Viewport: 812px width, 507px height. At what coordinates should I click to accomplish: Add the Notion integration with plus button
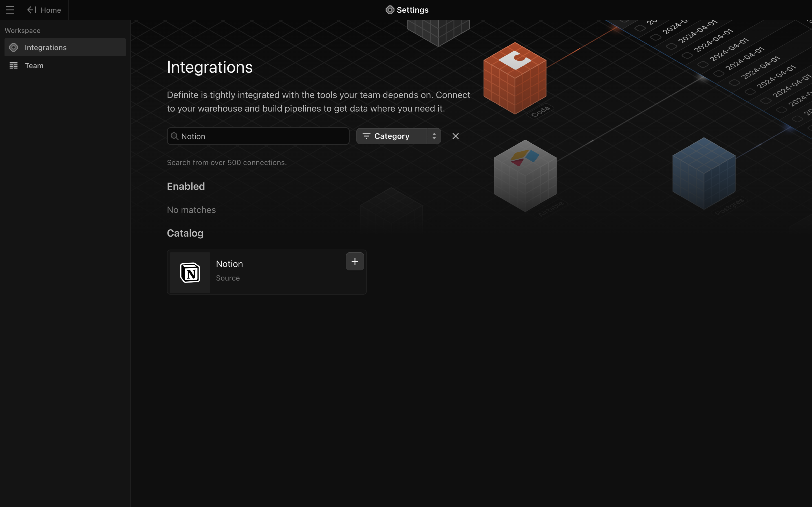(x=355, y=262)
